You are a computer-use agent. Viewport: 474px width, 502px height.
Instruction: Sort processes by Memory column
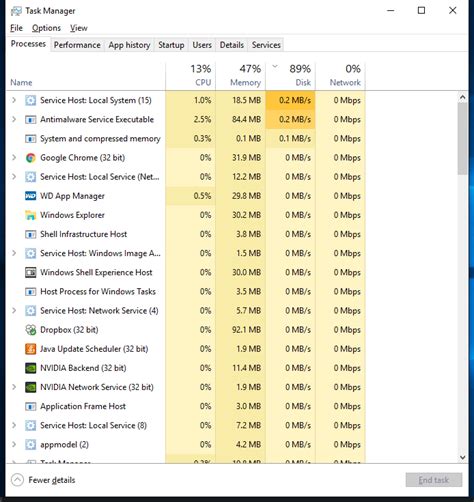(x=240, y=76)
